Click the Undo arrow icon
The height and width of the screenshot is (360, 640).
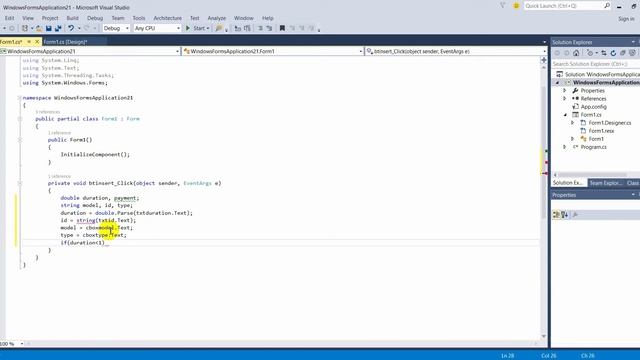(71, 28)
